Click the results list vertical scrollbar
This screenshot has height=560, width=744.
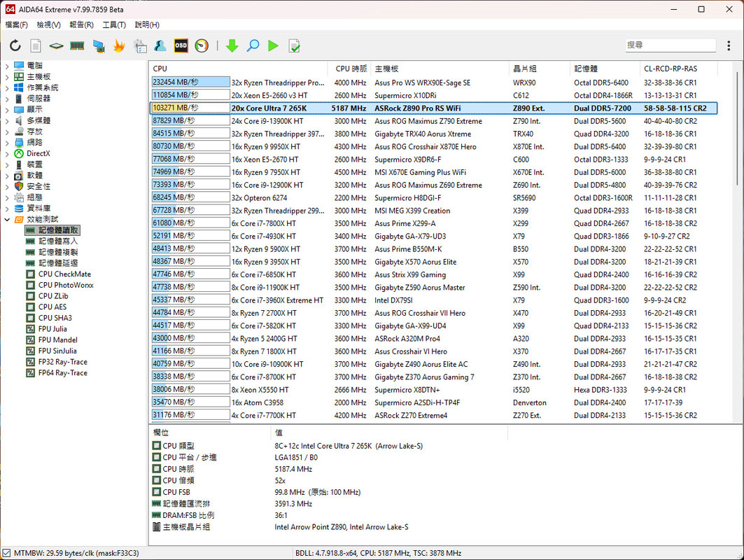click(x=737, y=128)
